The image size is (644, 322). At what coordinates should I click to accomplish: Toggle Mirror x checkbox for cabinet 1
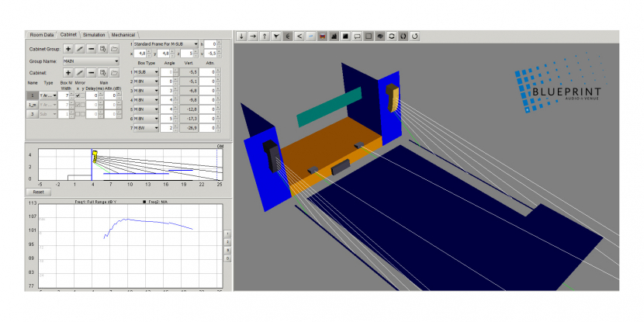click(x=78, y=95)
